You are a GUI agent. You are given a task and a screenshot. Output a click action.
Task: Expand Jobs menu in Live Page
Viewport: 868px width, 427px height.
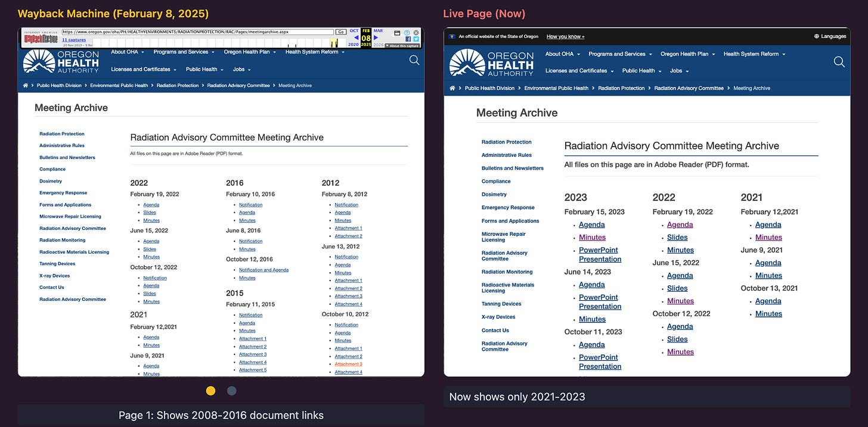(679, 71)
